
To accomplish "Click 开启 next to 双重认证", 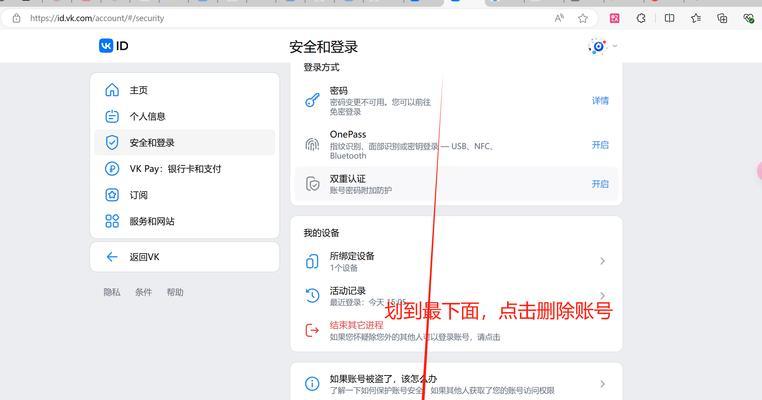I will [x=600, y=184].
